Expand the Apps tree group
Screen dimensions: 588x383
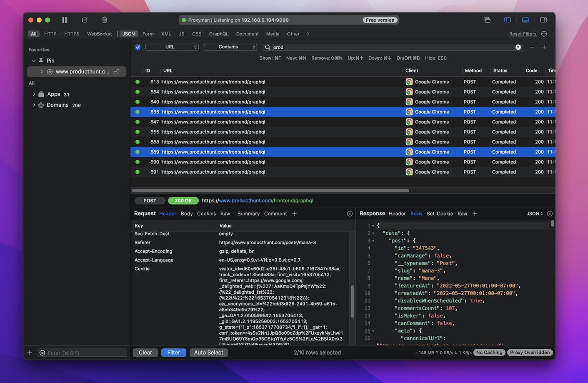pyautogui.click(x=34, y=94)
